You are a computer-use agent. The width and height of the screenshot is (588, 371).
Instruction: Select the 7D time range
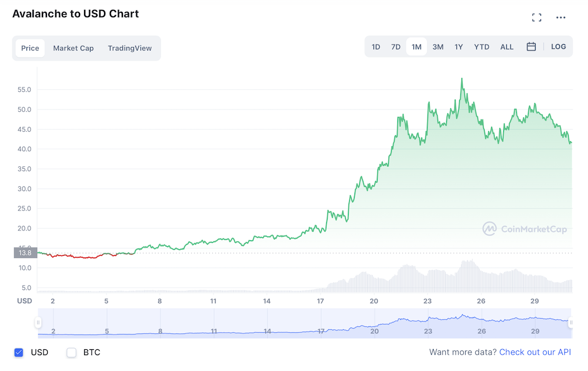click(396, 47)
